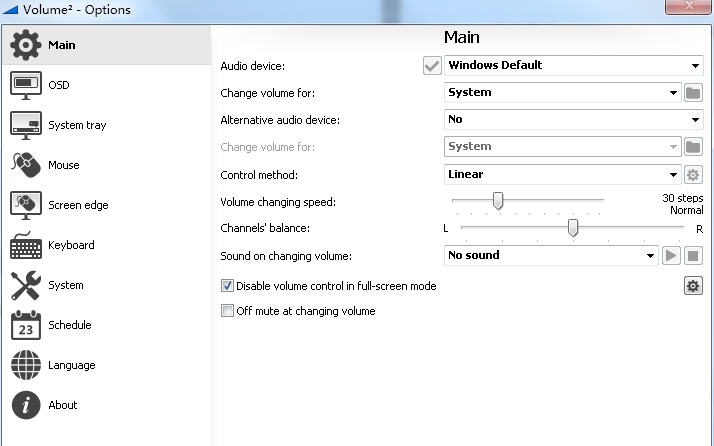This screenshot has width=714, height=446.
Task: Click the OSD monitor icon
Action: [x=26, y=85]
